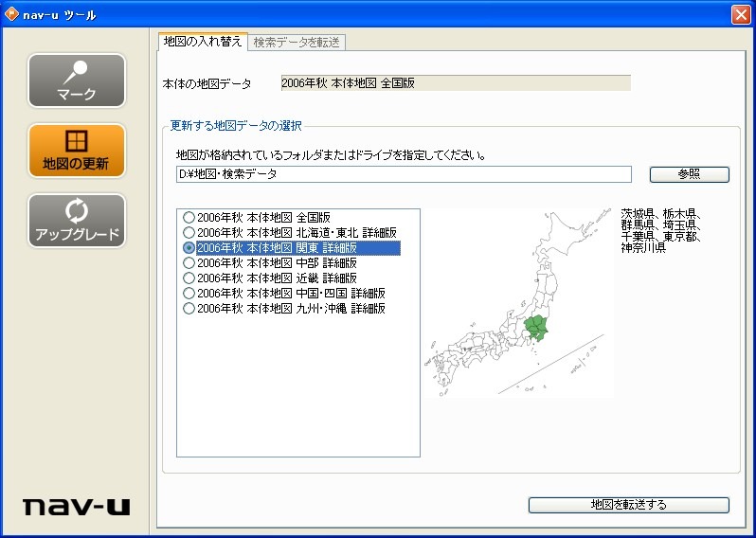The height and width of the screenshot is (538, 756).
Task: Click the 更新する地図データの選択 group label
Action: [236, 126]
